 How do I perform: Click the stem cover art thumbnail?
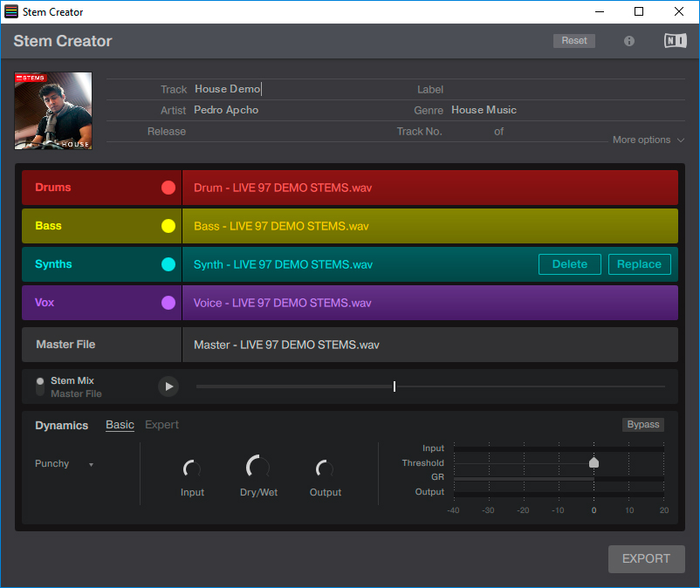coord(53,111)
